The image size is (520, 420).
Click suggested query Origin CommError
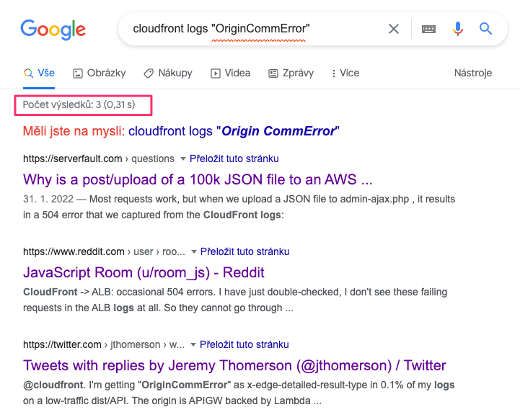234,131
